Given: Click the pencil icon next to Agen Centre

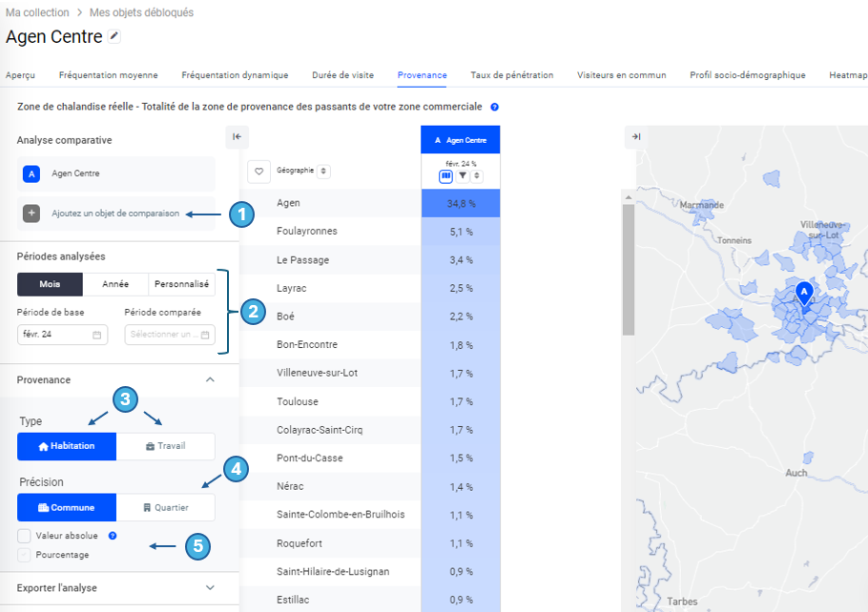Looking at the screenshot, I should point(114,36).
